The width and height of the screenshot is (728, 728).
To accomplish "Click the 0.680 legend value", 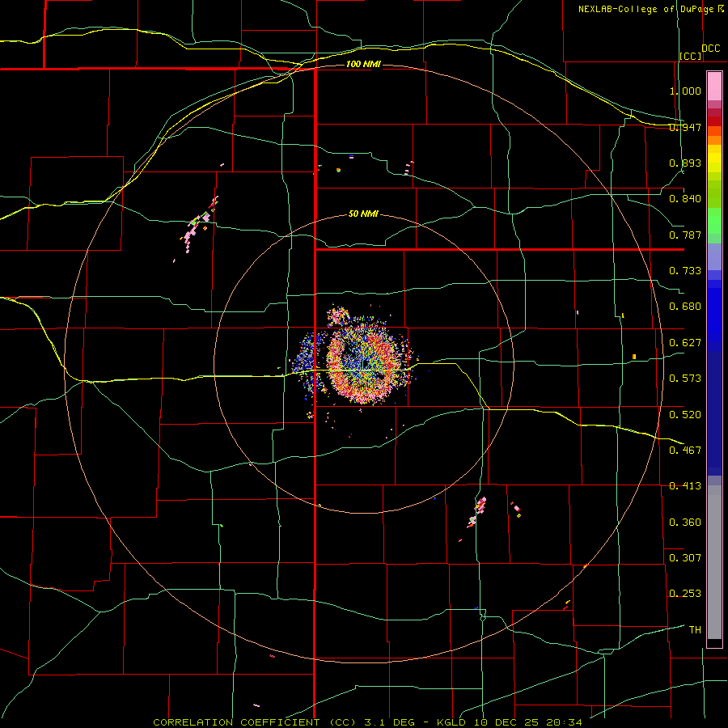I will [x=685, y=307].
